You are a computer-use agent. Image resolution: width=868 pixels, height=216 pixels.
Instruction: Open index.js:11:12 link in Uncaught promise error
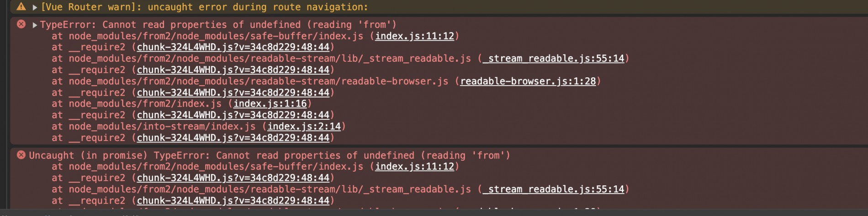coord(414,167)
